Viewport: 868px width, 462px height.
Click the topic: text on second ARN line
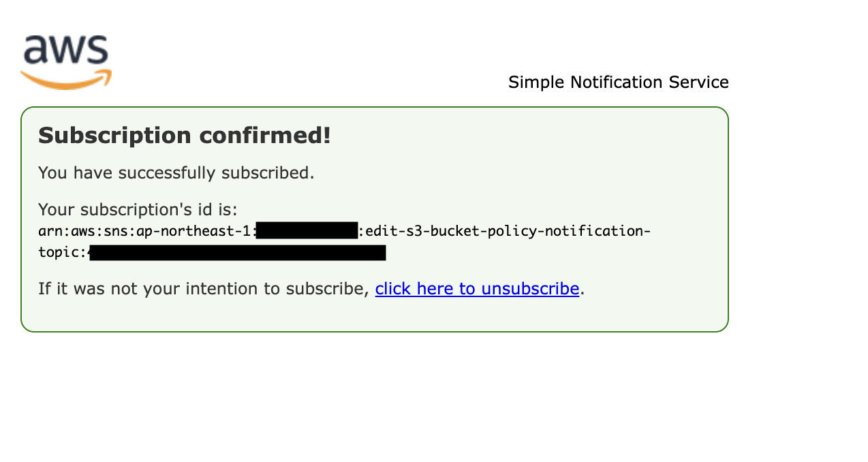pos(61,253)
